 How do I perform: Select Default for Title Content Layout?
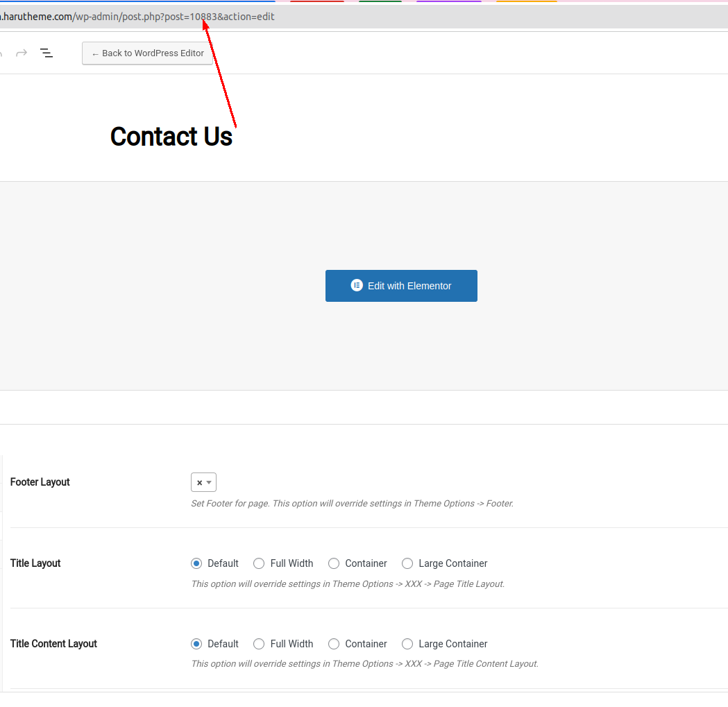[196, 644]
